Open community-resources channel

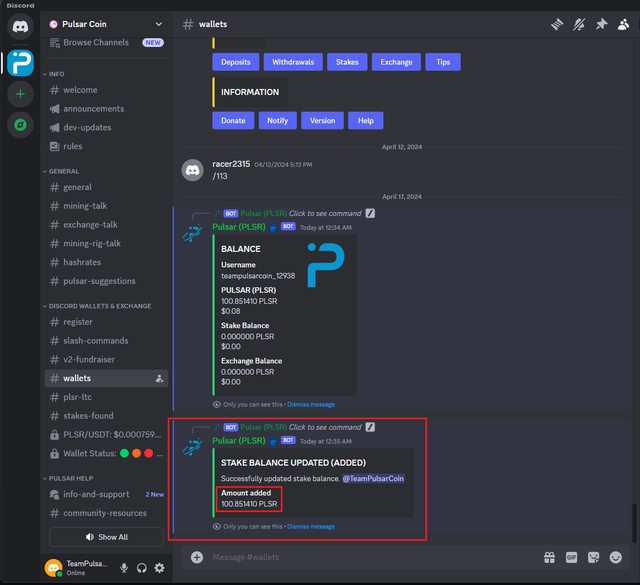tap(106, 513)
